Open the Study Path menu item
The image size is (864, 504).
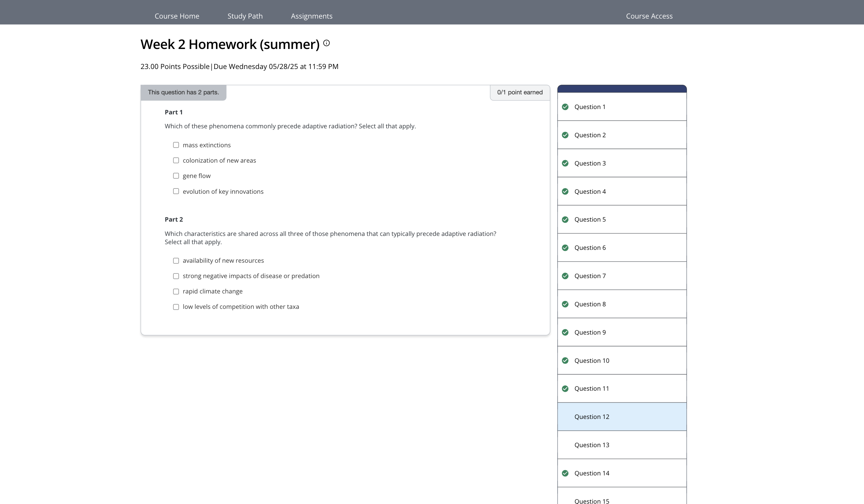click(x=245, y=16)
